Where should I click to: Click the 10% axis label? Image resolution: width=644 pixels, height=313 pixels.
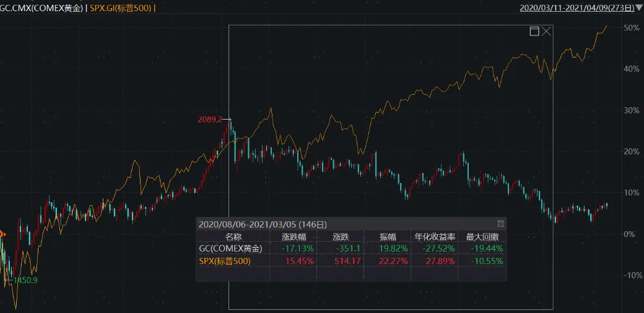tap(631, 193)
